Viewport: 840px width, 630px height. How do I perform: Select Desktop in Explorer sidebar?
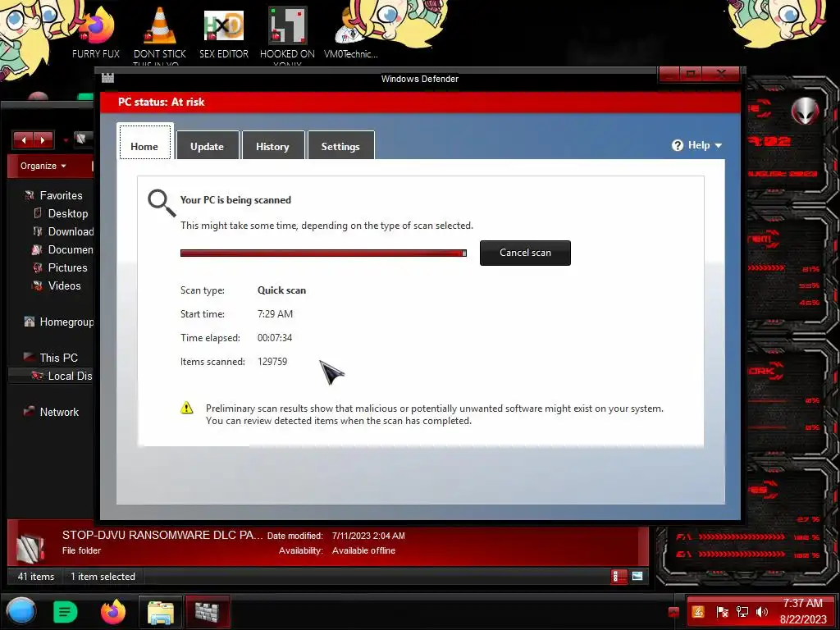[x=67, y=214]
